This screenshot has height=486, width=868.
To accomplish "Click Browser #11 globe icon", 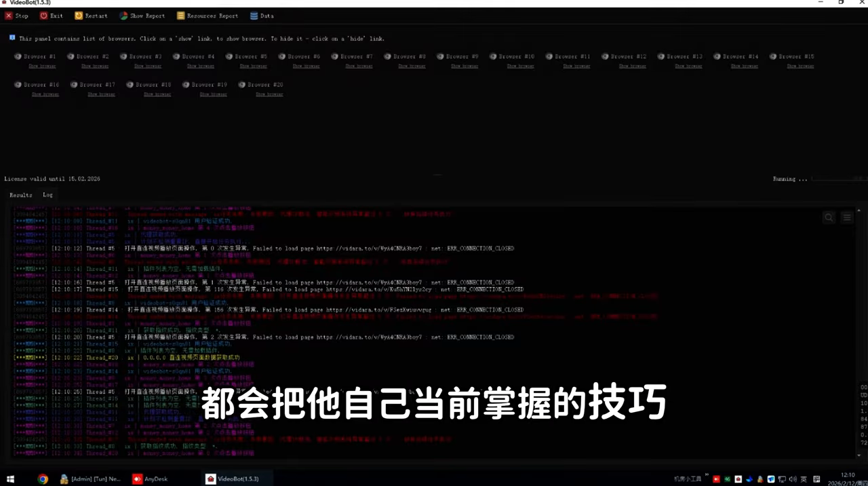I will point(549,56).
